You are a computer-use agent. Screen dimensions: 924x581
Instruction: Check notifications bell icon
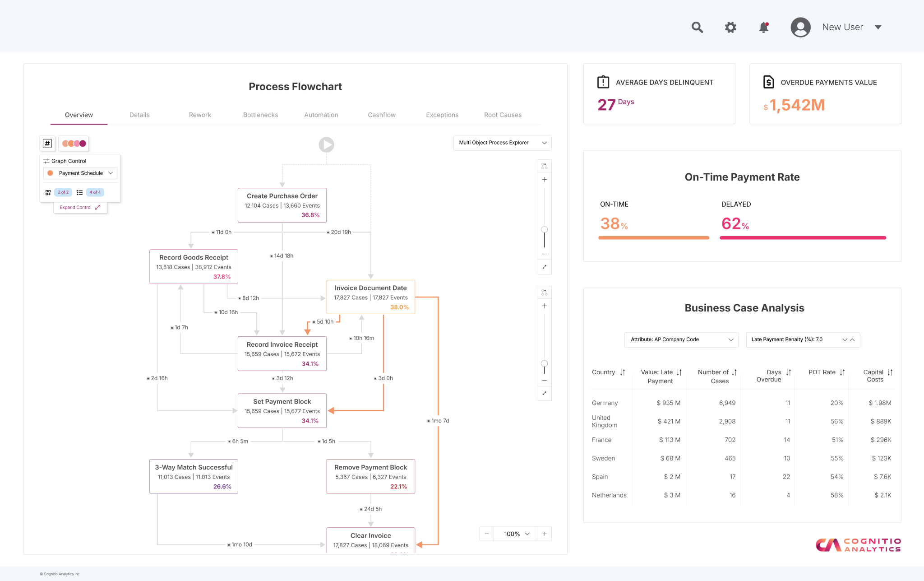pyautogui.click(x=764, y=27)
